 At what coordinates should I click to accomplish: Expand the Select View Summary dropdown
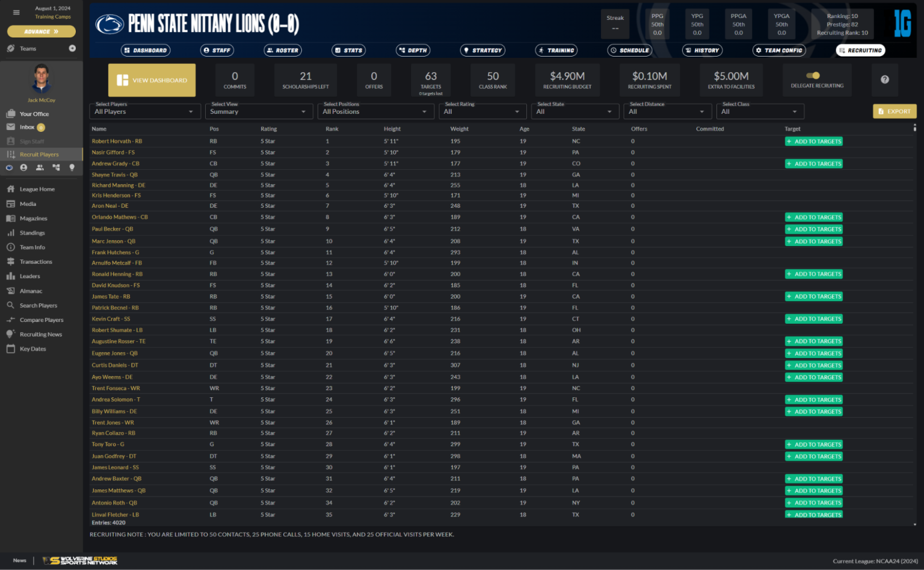(x=257, y=111)
